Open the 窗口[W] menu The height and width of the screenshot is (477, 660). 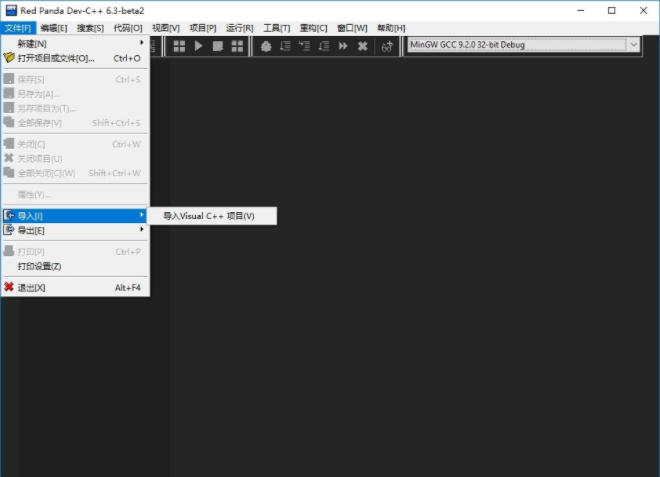(x=352, y=28)
